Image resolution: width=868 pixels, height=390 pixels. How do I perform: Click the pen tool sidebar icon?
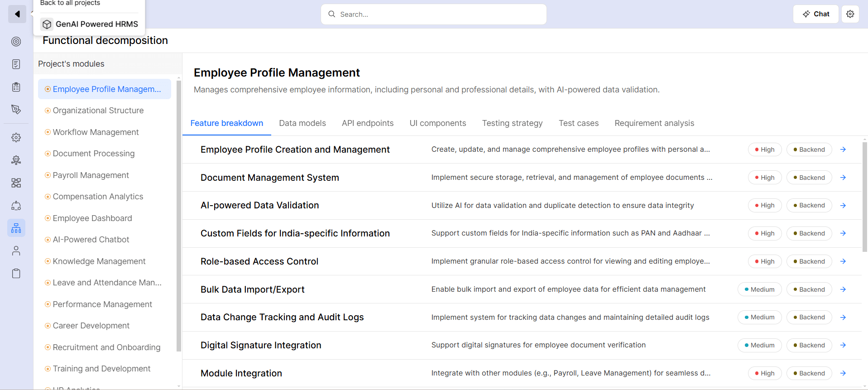(x=16, y=109)
